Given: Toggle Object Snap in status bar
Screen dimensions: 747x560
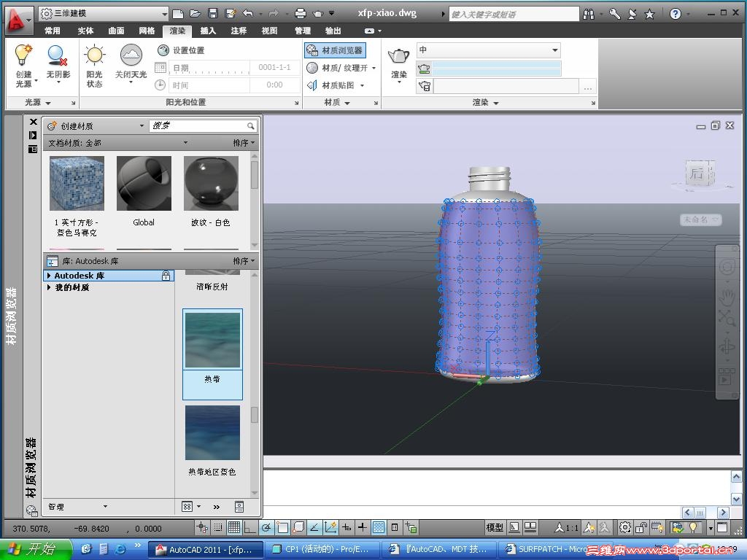Looking at the screenshot, I should click(x=282, y=527).
